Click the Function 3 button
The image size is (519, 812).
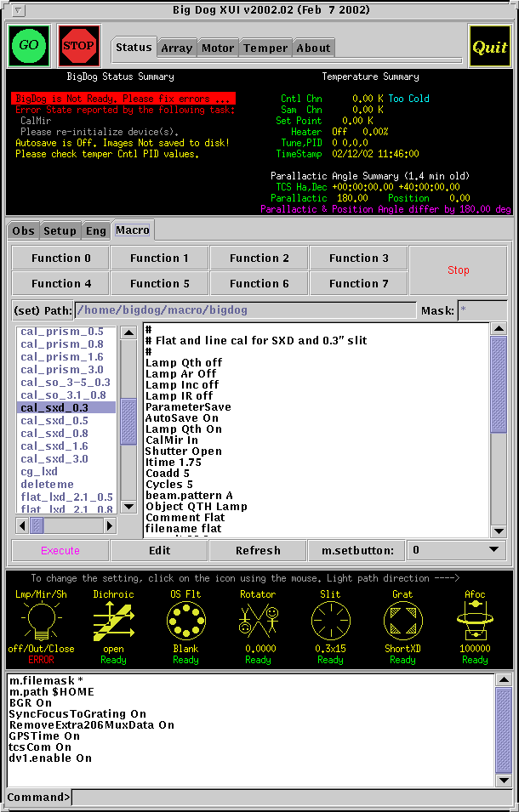(x=358, y=258)
